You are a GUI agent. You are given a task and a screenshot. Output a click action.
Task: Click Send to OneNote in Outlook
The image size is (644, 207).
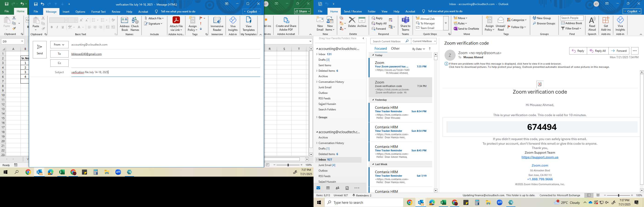[x=467, y=29]
